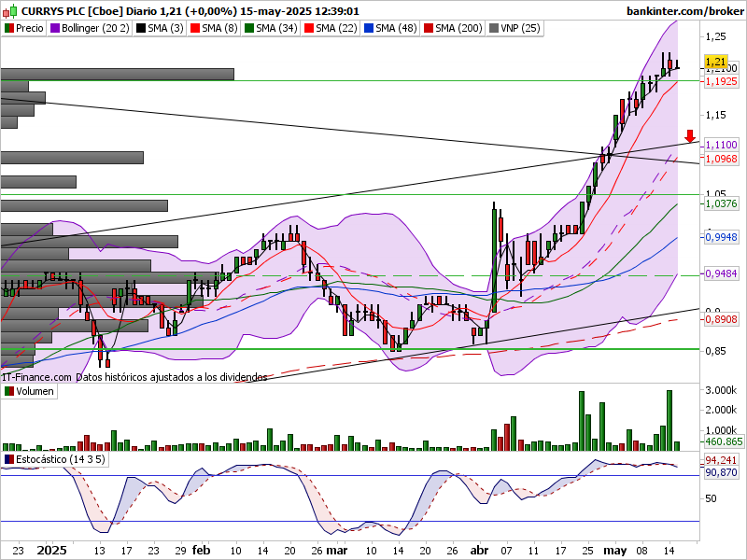Click the 1,1100 purple price label
Screen dimensions: 747x560
click(x=721, y=145)
